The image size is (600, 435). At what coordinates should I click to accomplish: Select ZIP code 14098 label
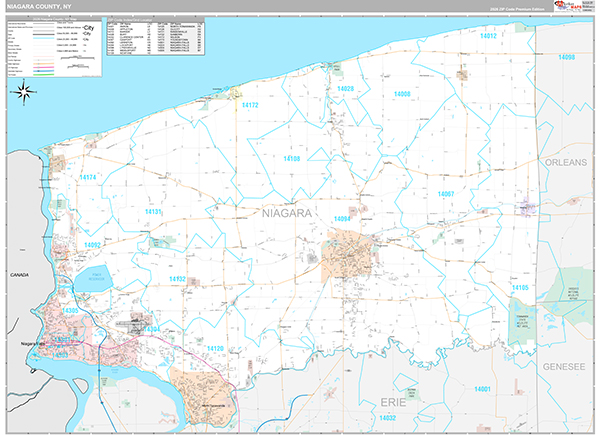click(567, 58)
